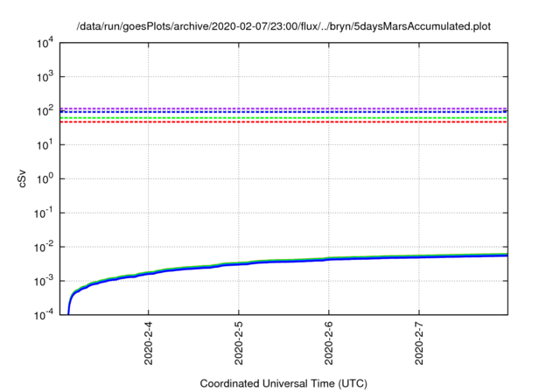Click the red dashed threshold line

pyautogui.click(x=283, y=122)
